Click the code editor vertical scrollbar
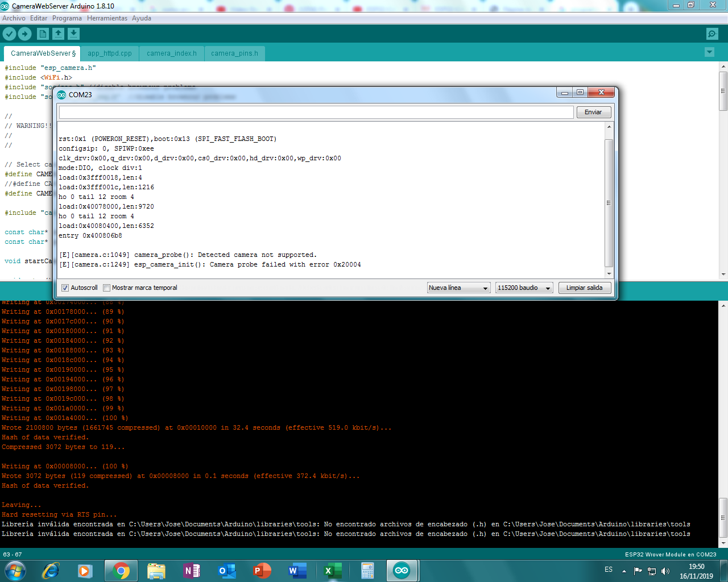The image size is (728, 582). click(x=723, y=171)
